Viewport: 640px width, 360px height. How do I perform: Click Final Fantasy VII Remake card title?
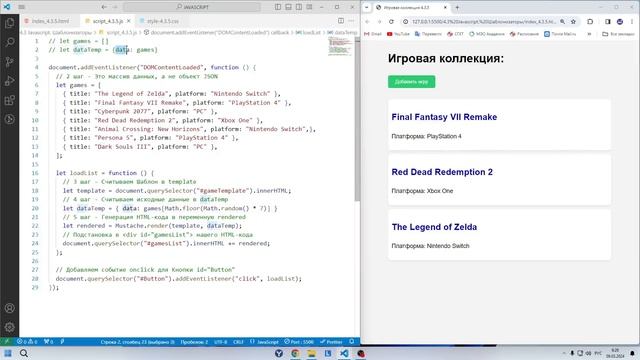pyautogui.click(x=444, y=117)
